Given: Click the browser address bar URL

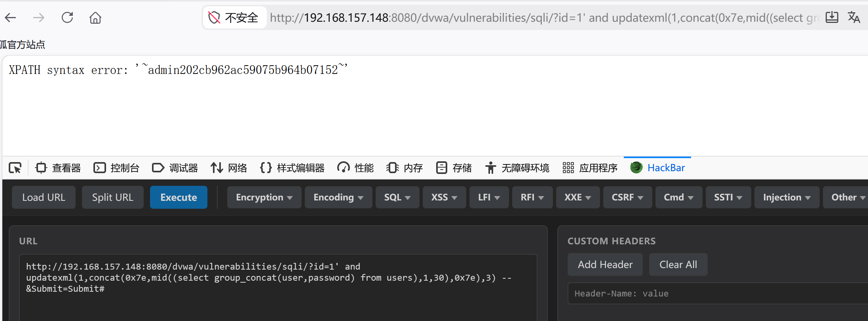Looking at the screenshot, I should point(544,18).
